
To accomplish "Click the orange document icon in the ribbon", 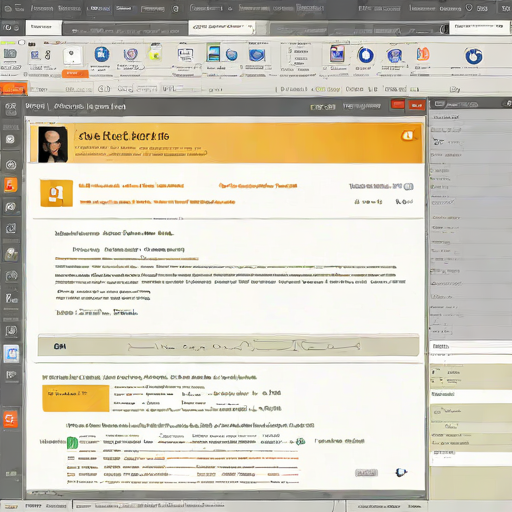I will (423, 54).
